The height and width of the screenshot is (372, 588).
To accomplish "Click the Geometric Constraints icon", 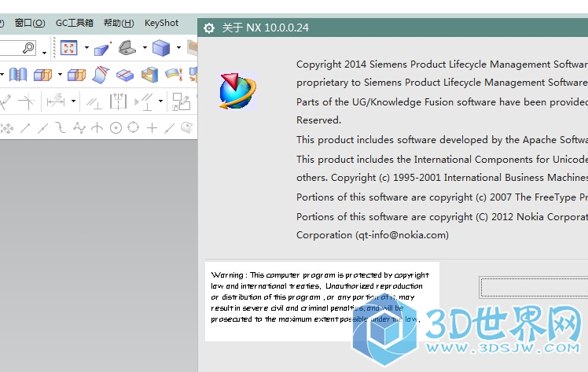I will [x=94, y=101].
